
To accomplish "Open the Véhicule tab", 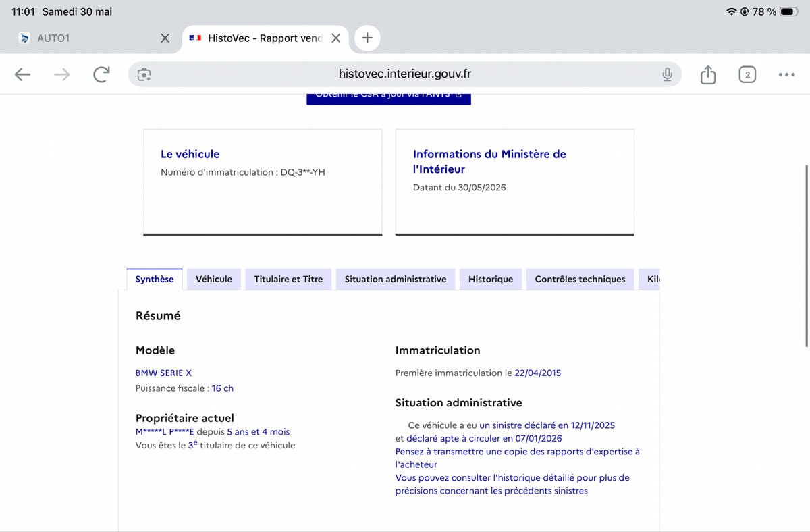I will click(x=214, y=279).
